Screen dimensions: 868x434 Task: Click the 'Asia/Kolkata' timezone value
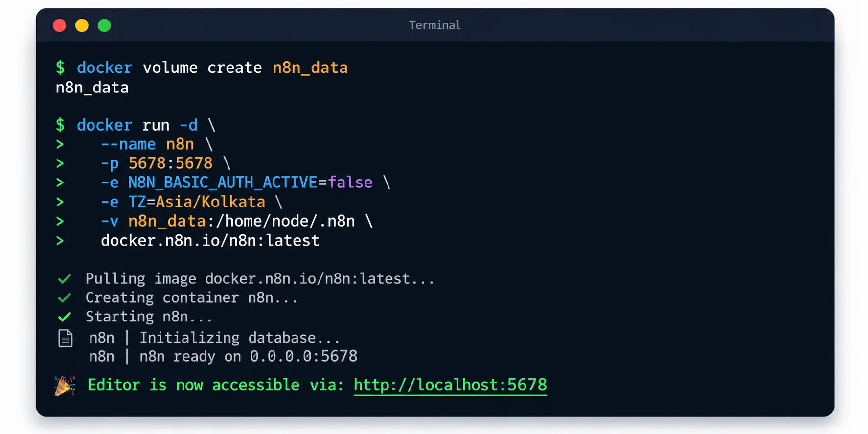[x=210, y=202]
